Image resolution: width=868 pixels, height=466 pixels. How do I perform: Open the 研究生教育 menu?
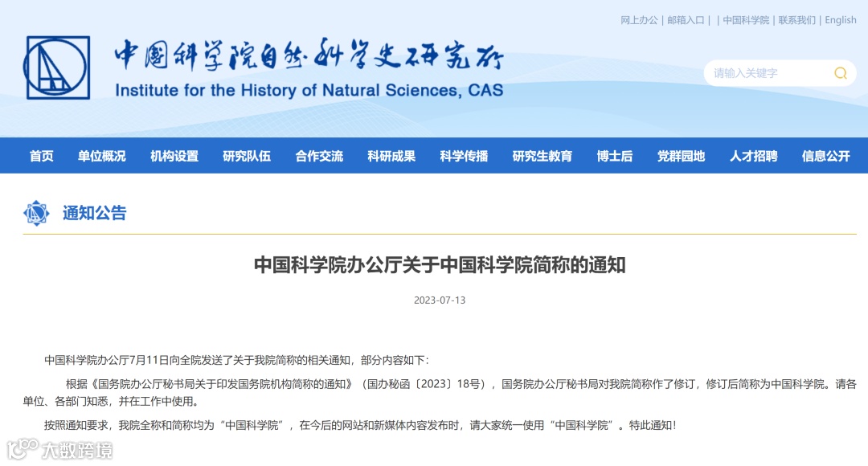pyautogui.click(x=542, y=156)
